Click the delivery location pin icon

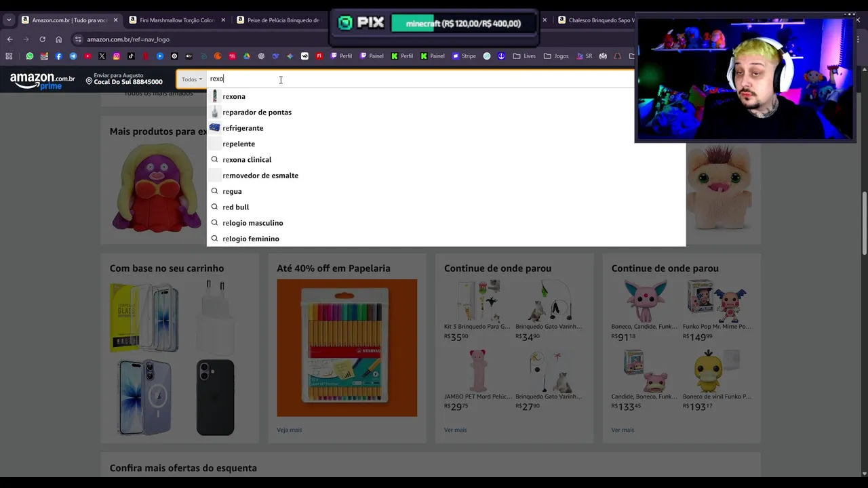click(89, 81)
